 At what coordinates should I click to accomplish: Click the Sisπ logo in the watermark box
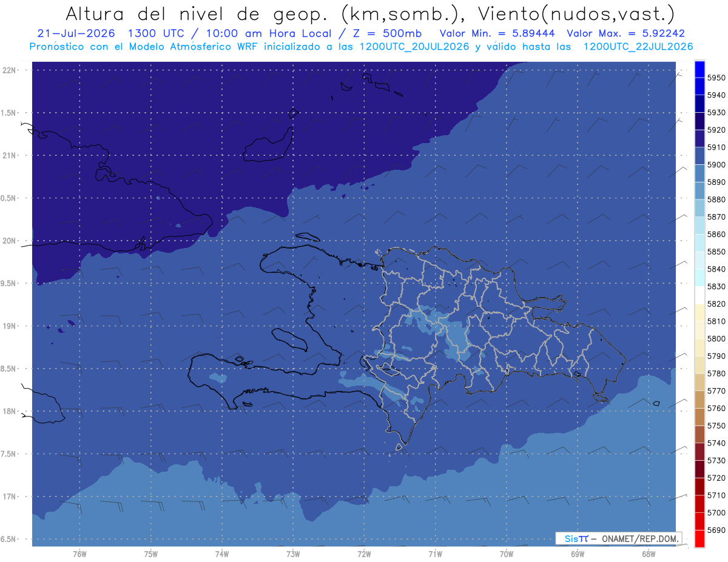click(576, 538)
